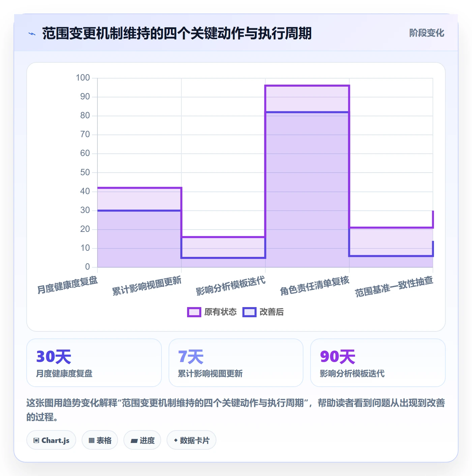Toggle the 改善后 legend color box

click(x=249, y=312)
